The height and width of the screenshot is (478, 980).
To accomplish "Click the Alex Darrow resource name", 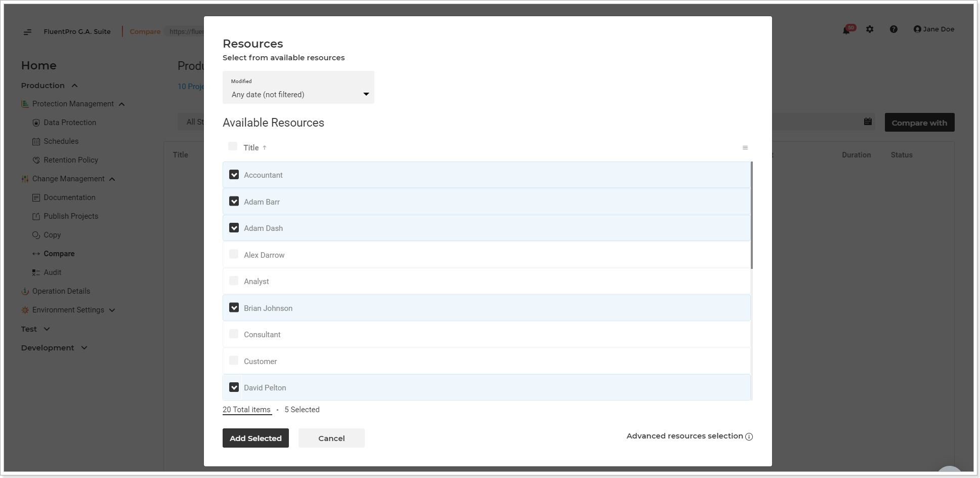I will coord(264,255).
